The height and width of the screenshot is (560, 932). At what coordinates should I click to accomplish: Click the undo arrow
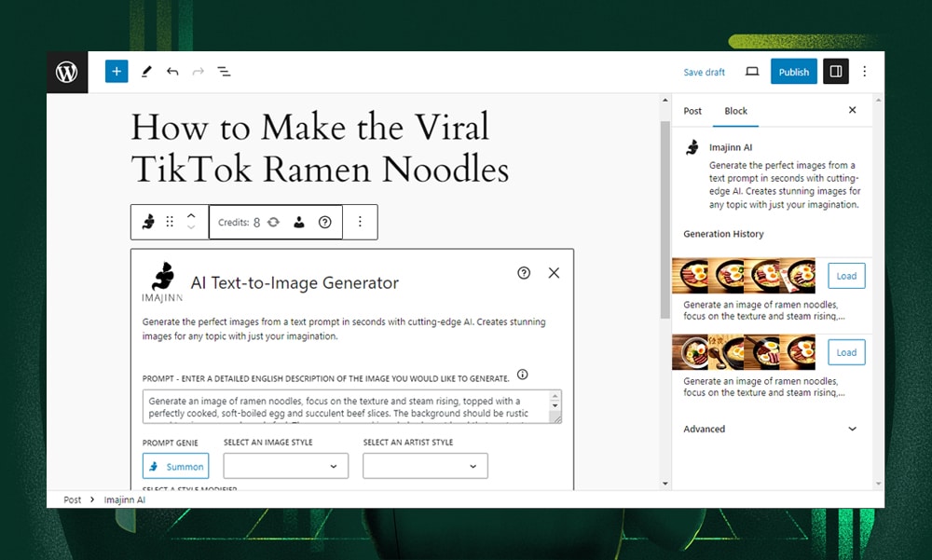[172, 72]
